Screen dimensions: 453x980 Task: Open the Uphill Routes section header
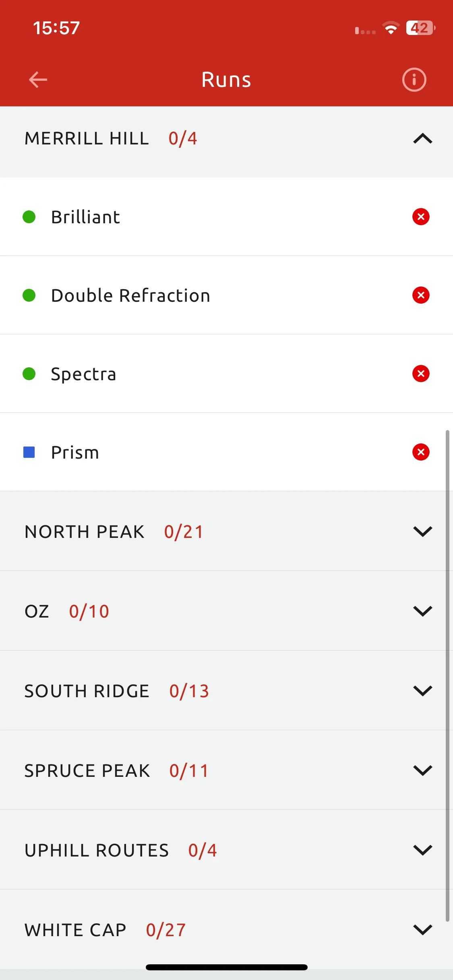226,850
